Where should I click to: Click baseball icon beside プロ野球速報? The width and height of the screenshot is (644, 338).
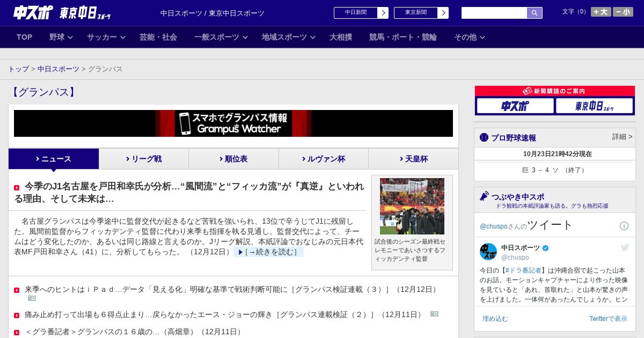pos(484,137)
